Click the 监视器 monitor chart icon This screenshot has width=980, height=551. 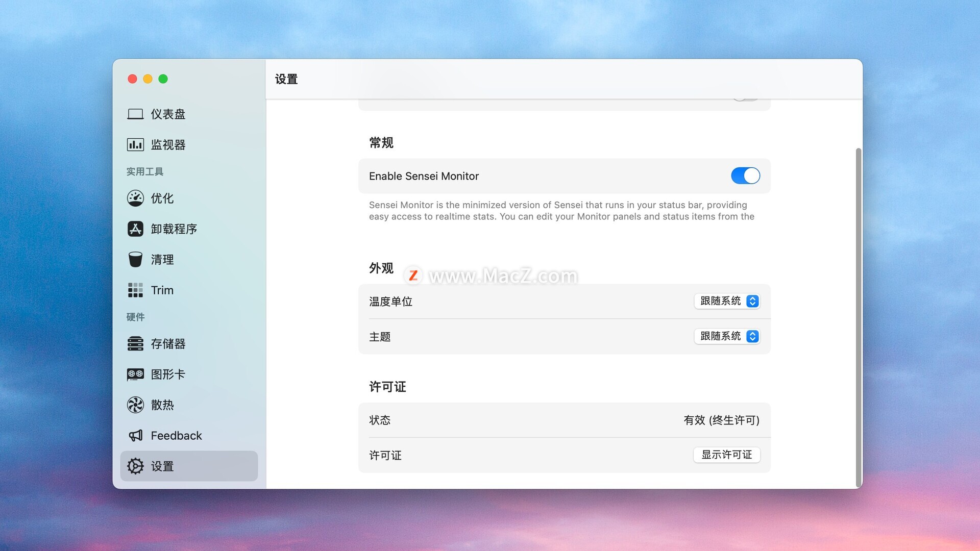coord(135,145)
